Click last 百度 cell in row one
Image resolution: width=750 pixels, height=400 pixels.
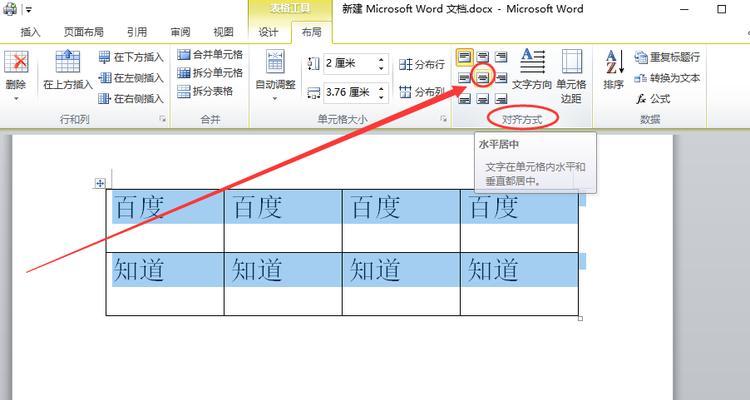(x=519, y=221)
